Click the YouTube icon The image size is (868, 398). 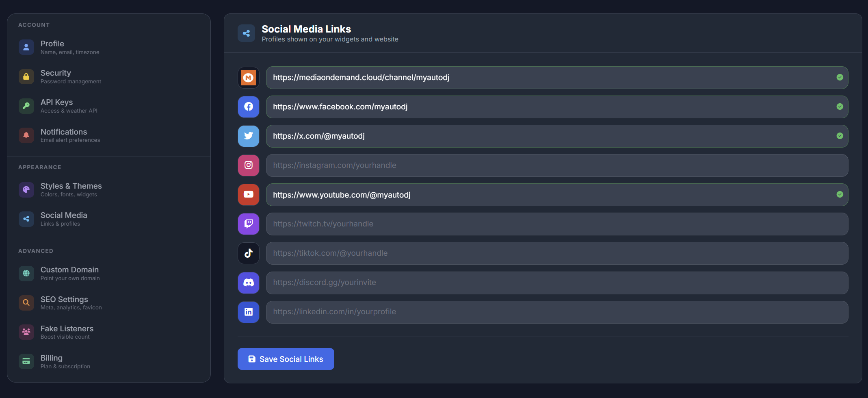(248, 194)
